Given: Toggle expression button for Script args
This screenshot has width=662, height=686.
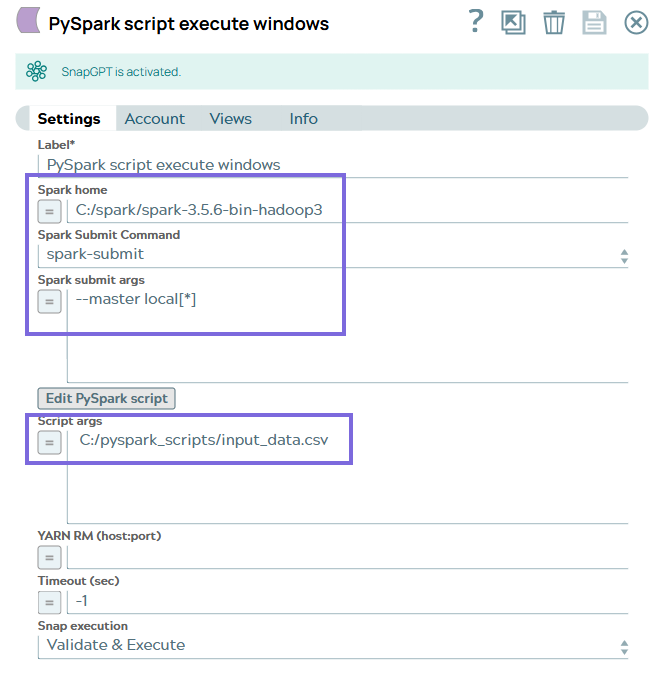Looking at the screenshot, I should (x=49, y=441).
